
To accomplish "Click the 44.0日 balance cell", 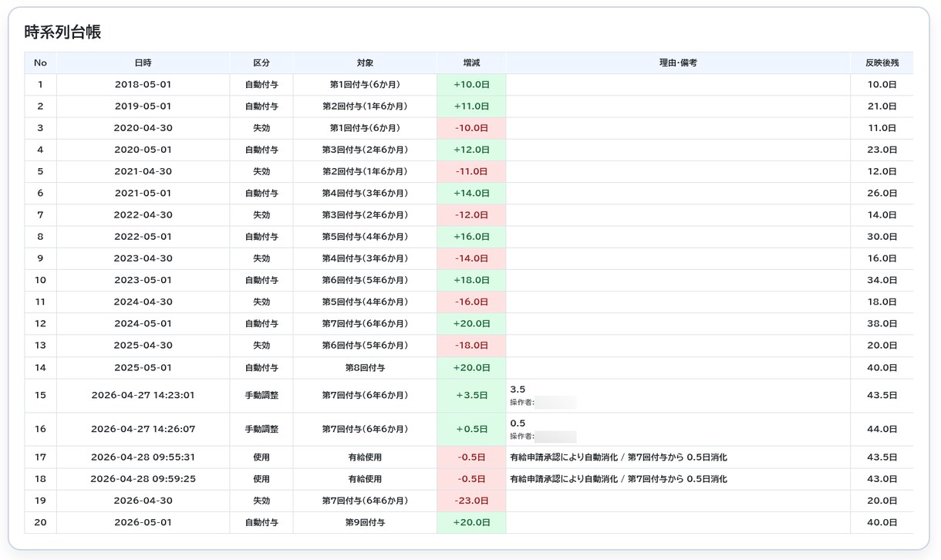I will [x=882, y=429].
